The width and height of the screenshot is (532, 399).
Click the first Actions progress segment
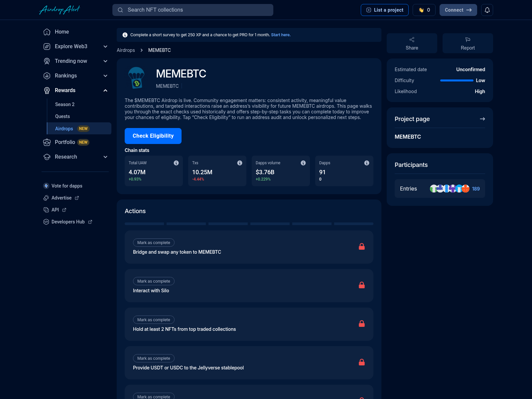pos(144,224)
